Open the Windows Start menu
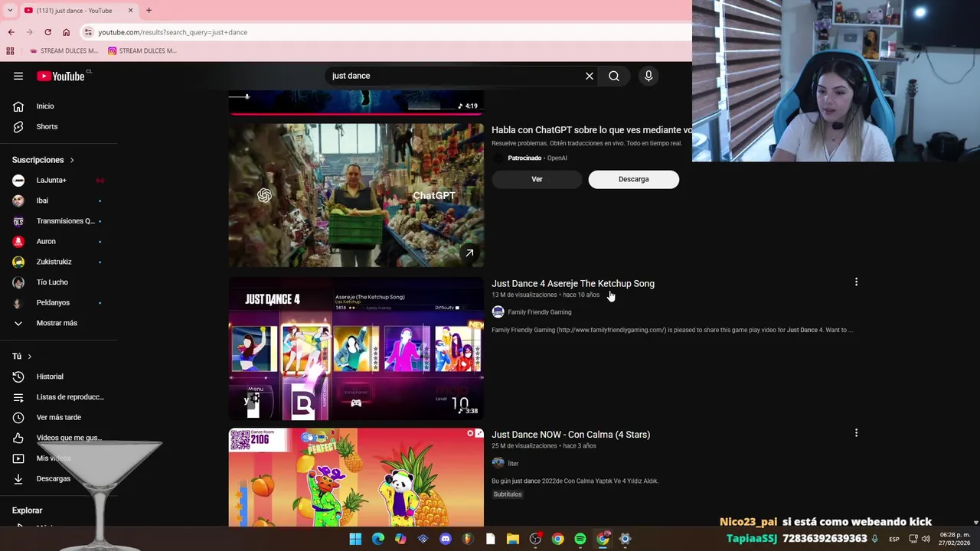Screen dimensions: 980x551 pyautogui.click(x=355, y=539)
